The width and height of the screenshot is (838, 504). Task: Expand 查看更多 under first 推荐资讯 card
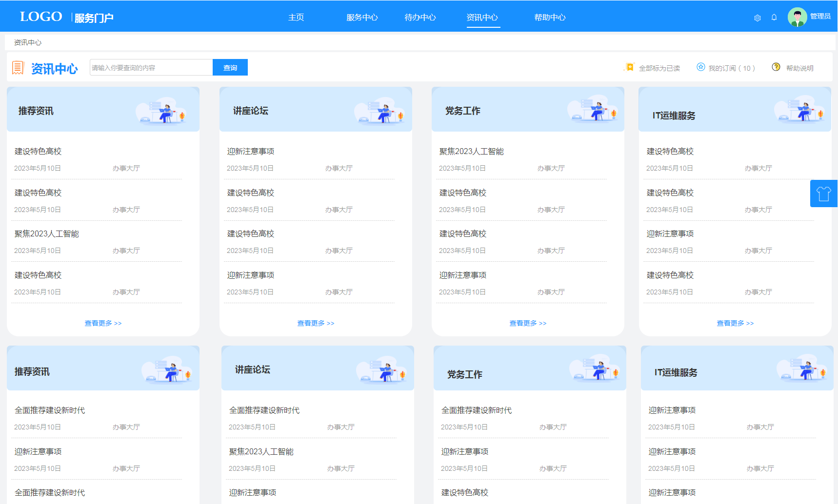tap(103, 323)
